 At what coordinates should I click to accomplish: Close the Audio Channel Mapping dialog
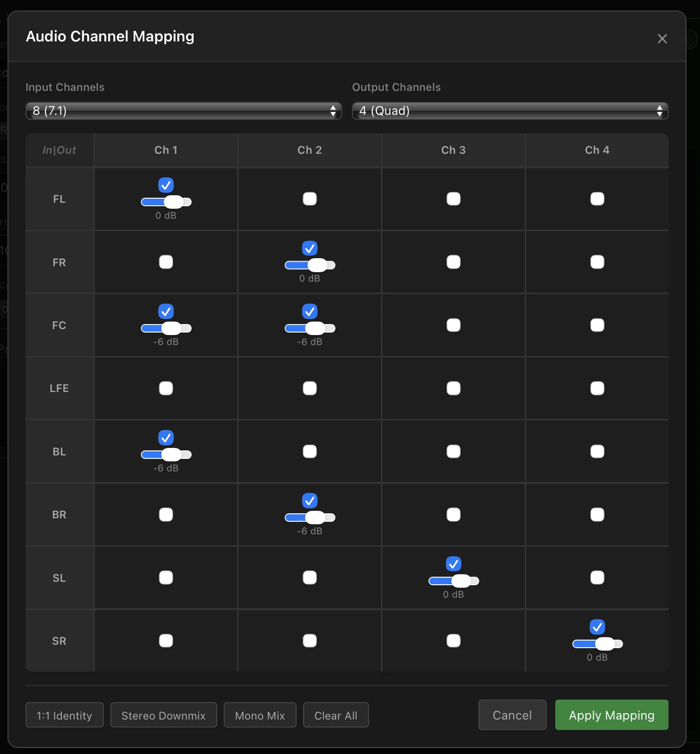[662, 38]
